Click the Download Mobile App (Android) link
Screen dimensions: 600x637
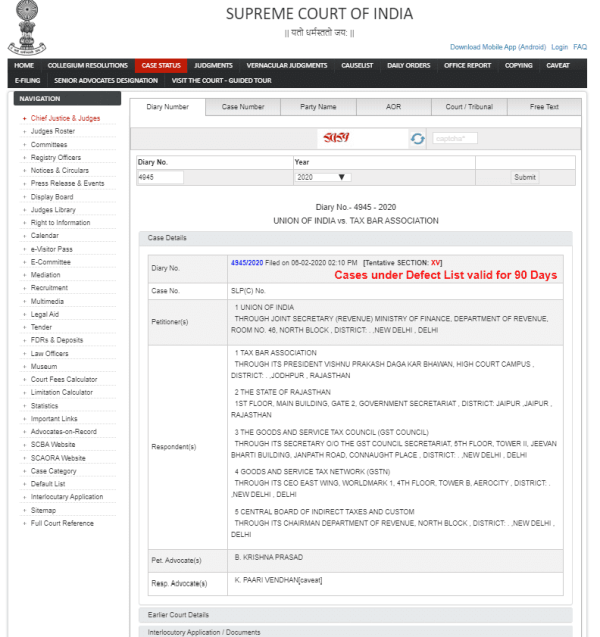(497, 47)
